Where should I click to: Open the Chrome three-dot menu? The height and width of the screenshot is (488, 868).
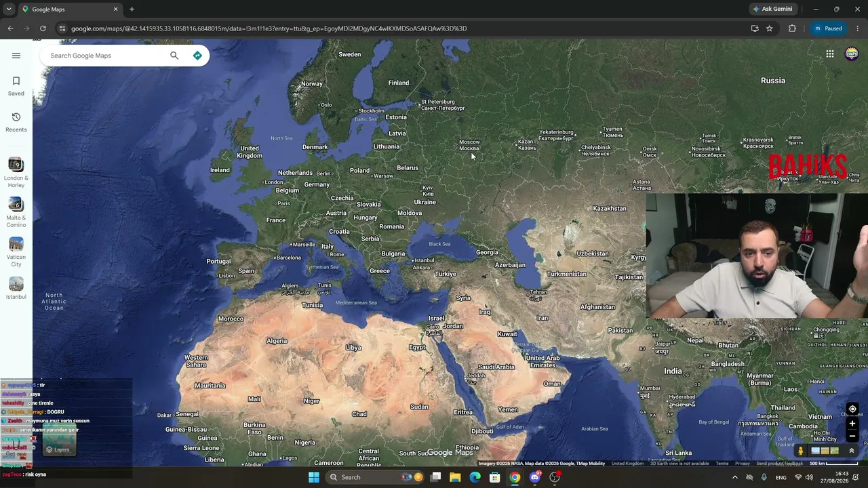(858, 28)
